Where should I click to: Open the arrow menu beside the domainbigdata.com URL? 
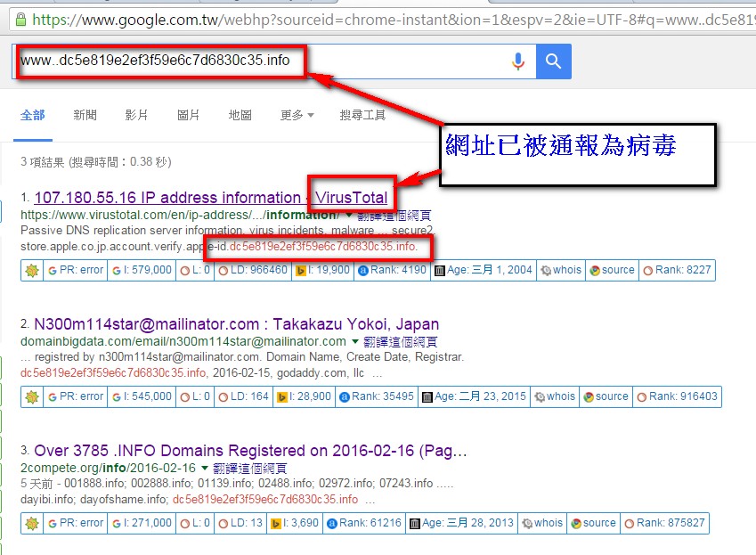click(355, 342)
